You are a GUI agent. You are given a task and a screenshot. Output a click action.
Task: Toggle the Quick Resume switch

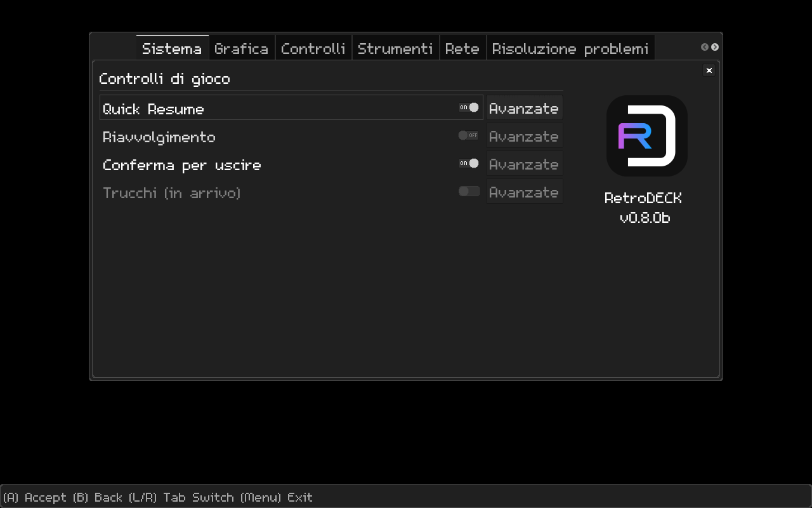tap(469, 108)
